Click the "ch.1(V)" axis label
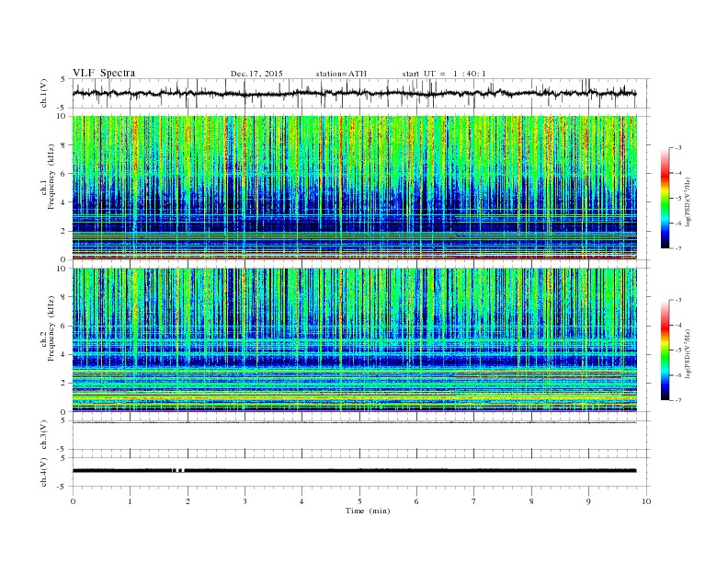The height and width of the screenshot is (563, 728). [44, 93]
